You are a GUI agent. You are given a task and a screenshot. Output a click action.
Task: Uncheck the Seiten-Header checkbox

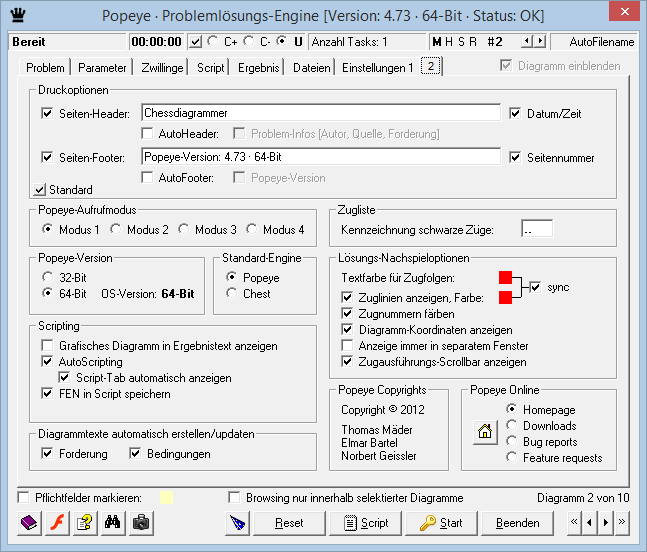click(47, 113)
